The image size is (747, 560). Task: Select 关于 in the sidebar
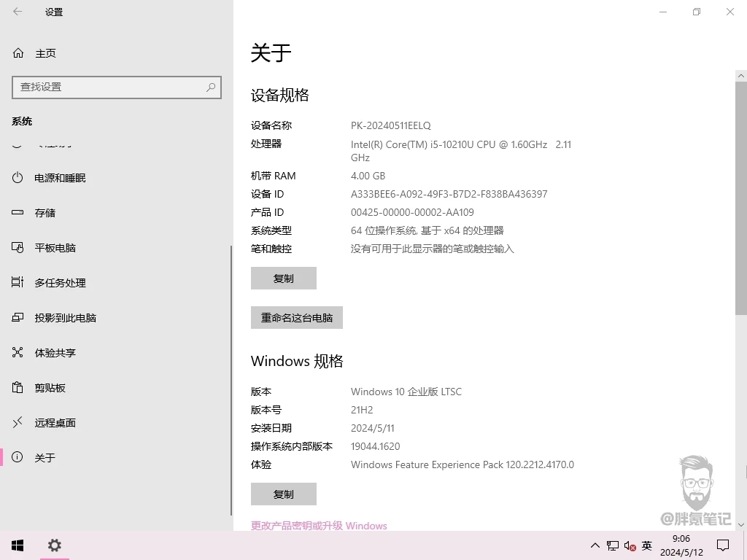(45, 458)
